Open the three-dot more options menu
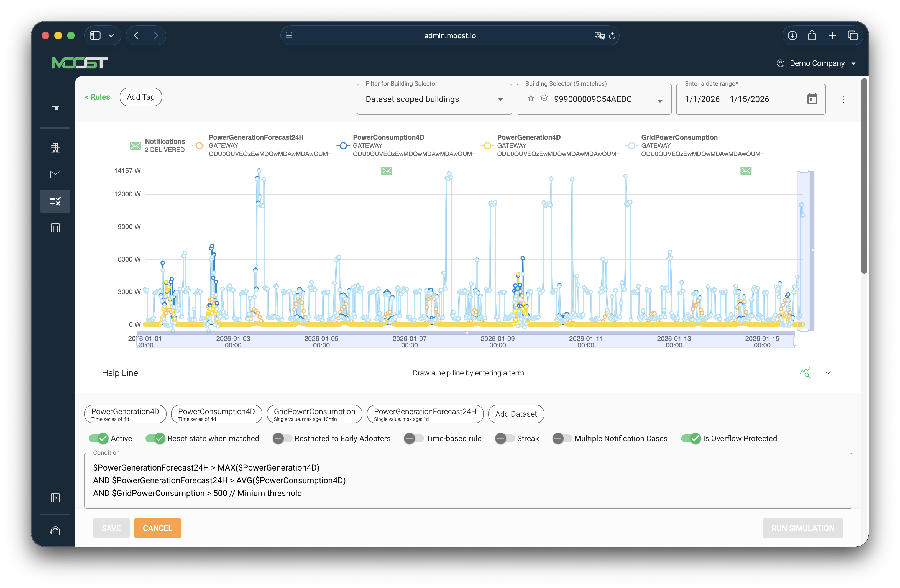Image resolution: width=900 pixels, height=588 pixels. [x=843, y=99]
